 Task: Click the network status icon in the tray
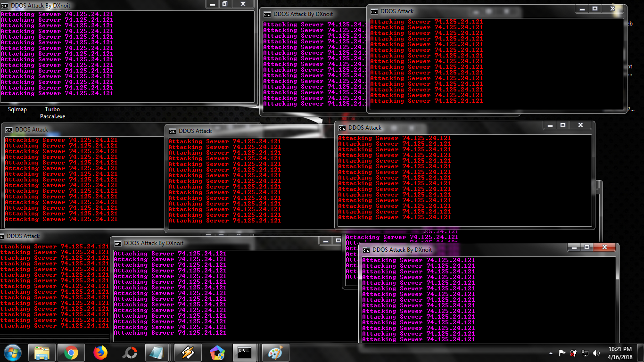coord(585,353)
